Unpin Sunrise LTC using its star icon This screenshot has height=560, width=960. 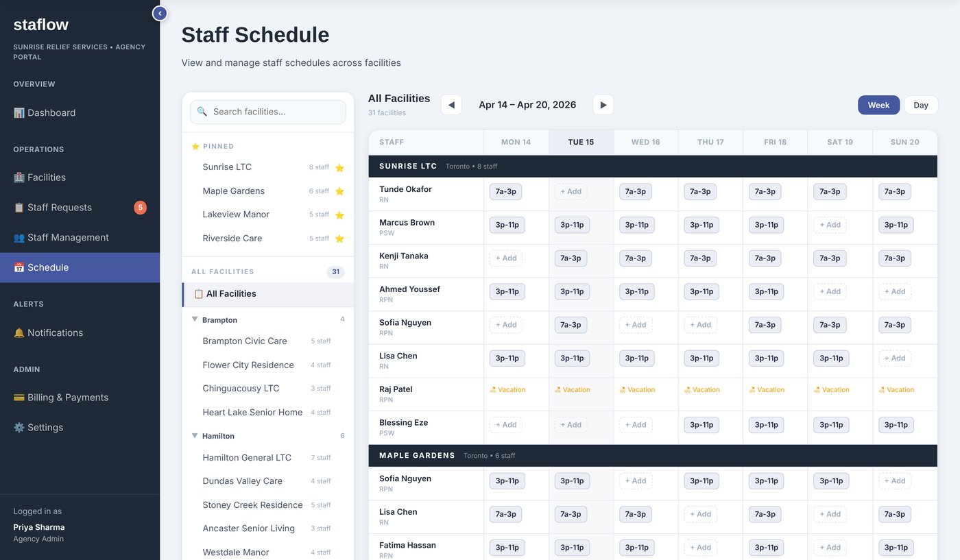pos(339,167)
